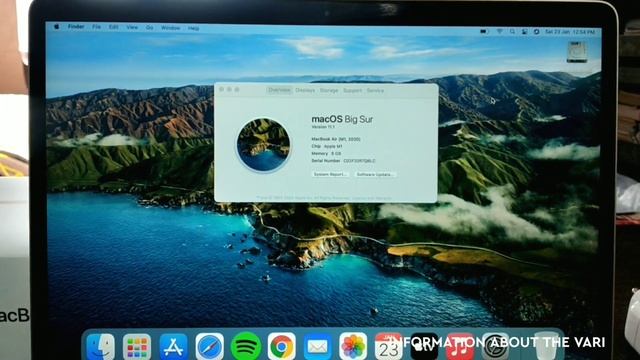Open the File menu
Screen dimensions: 640x360
[x=96, y=27]
